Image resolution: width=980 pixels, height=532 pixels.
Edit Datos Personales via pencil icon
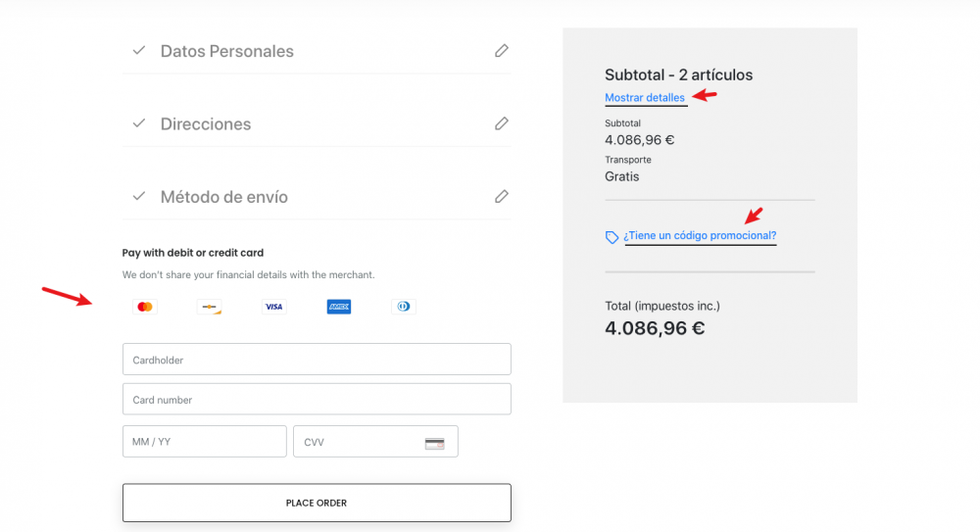[502, 51]
